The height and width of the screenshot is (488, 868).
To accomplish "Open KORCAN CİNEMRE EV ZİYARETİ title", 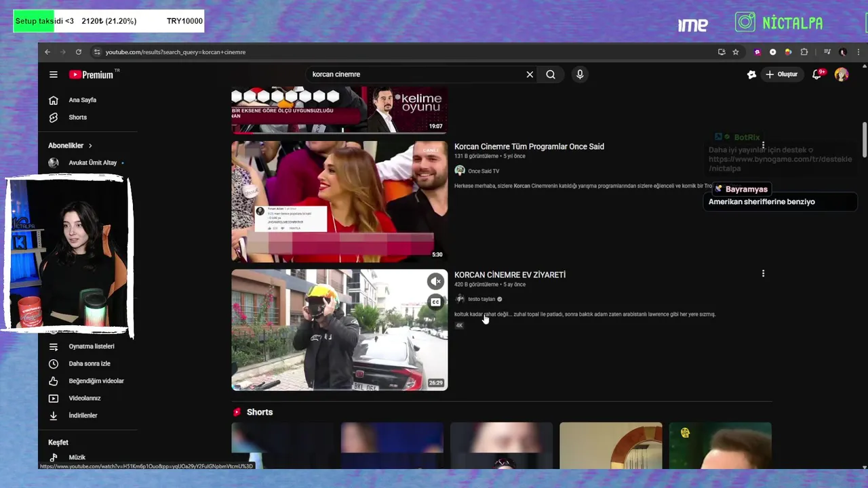I will 510,275.
